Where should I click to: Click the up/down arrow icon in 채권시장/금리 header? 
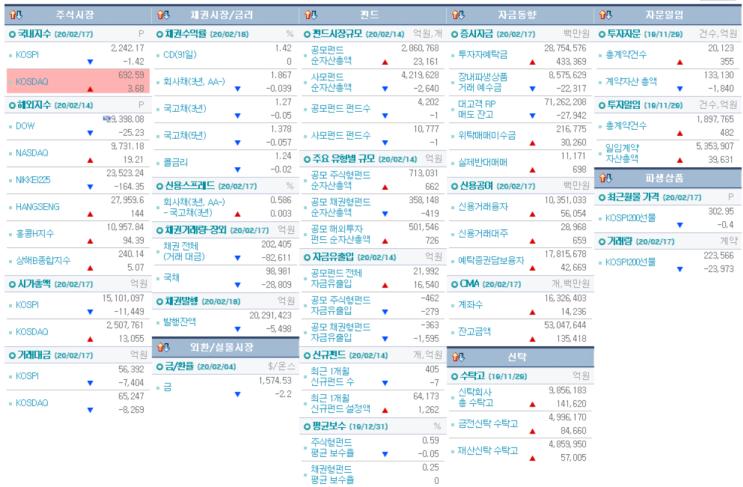163,15
